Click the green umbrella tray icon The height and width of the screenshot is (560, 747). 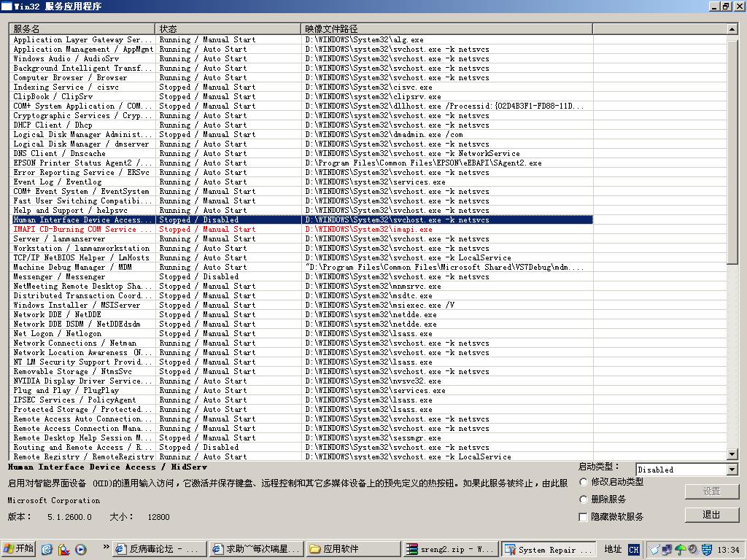click(680, 549)
